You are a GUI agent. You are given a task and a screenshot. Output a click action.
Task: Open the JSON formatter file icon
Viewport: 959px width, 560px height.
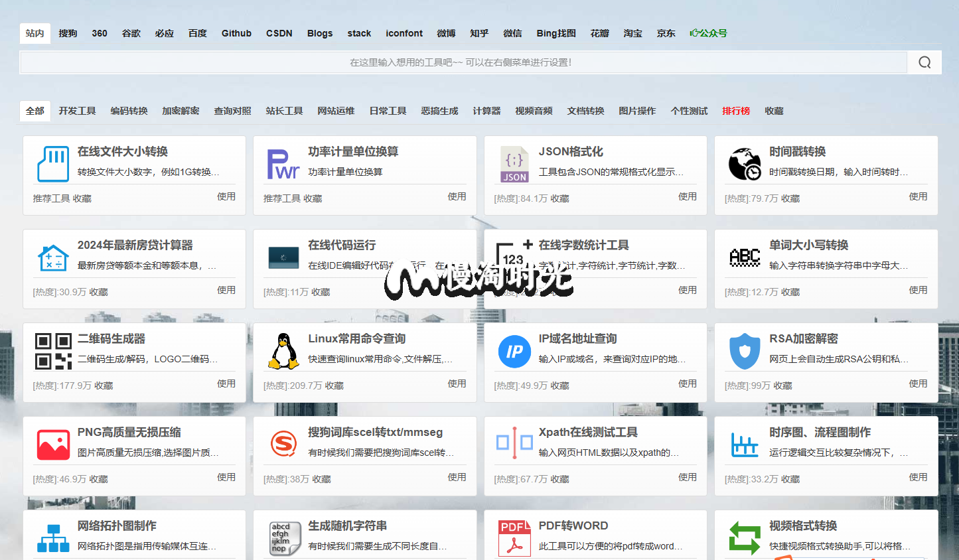coord(514,164)
